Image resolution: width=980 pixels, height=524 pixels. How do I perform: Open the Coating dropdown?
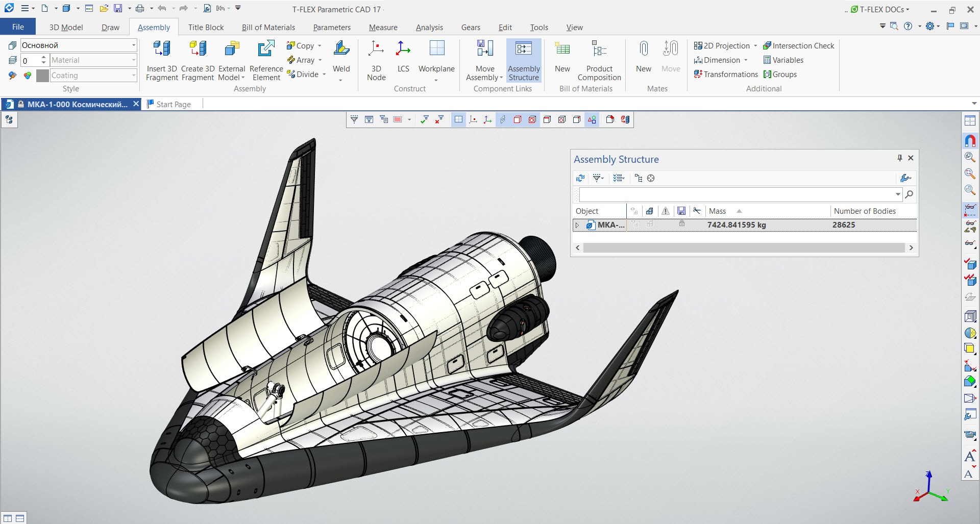pyautogui.click(x=133, y=76)
